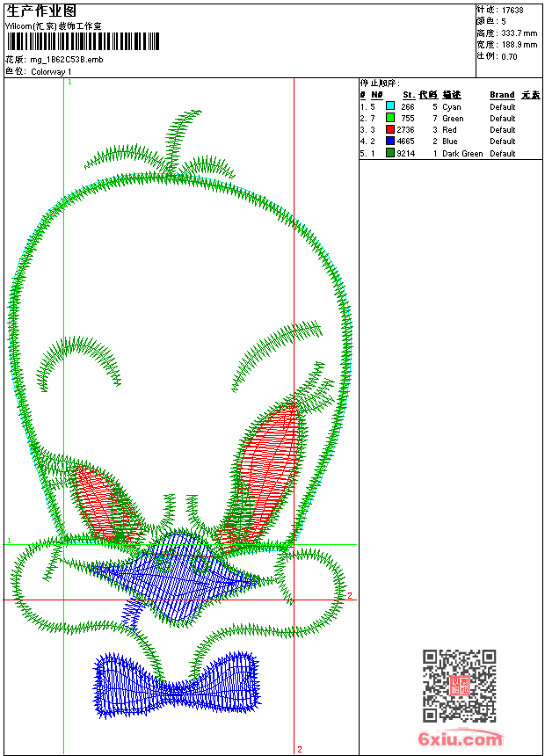Click the Cyan color swatch in row 1

tap(390, 106)
